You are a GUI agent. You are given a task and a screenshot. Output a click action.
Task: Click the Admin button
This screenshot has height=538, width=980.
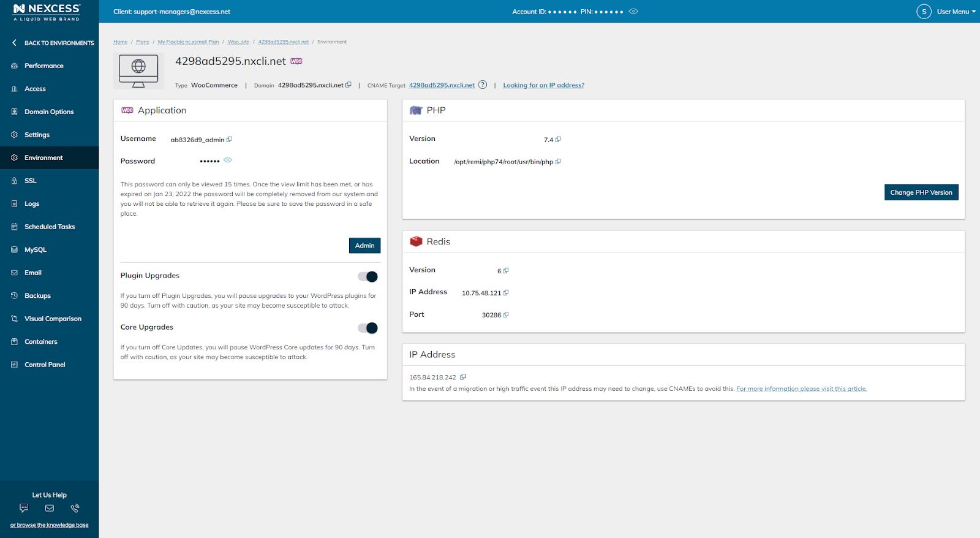coord(364,245)
